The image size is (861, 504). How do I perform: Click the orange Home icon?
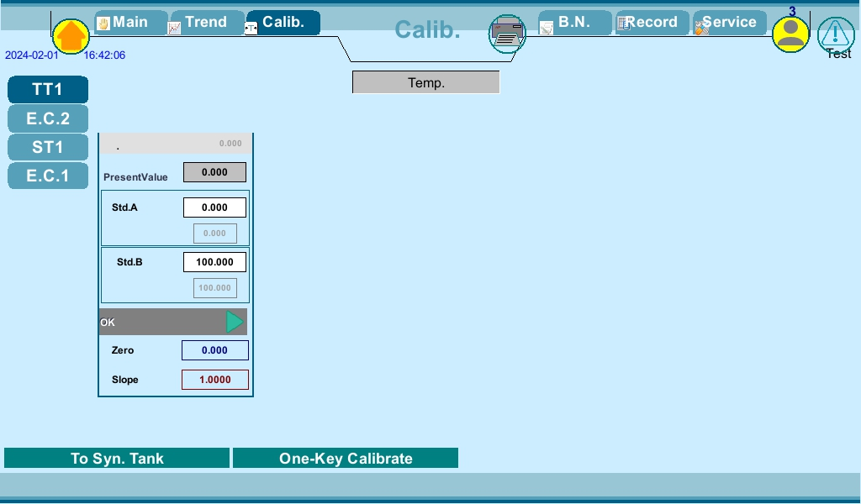pos(71,36)
